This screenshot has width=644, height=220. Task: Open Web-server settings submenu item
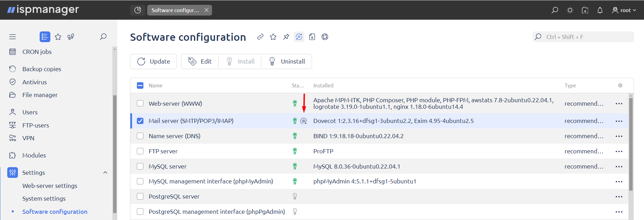click(x=50, y=186)
